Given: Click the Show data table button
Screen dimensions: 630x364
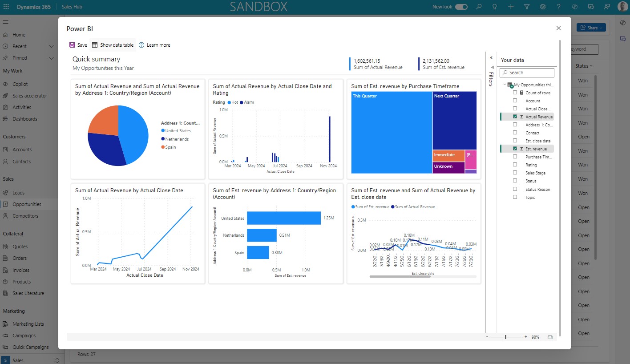Looking at the screenshot, I should tap(112, 44).
